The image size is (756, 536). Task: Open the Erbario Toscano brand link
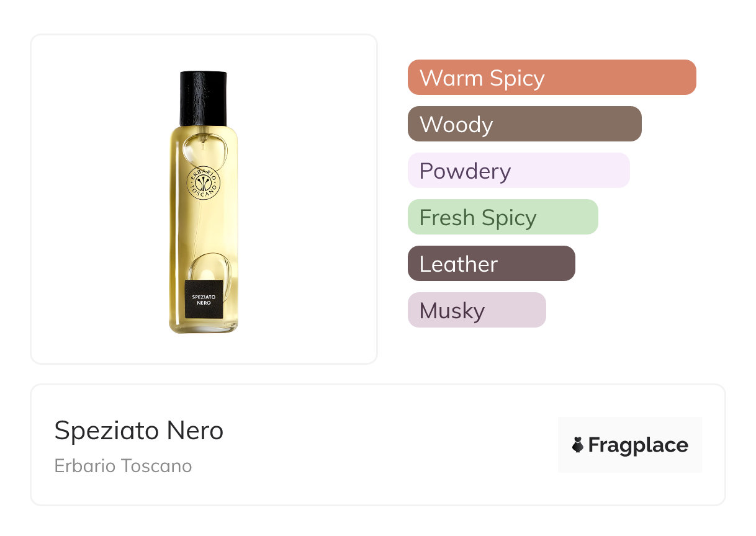[x=123, y=466]
